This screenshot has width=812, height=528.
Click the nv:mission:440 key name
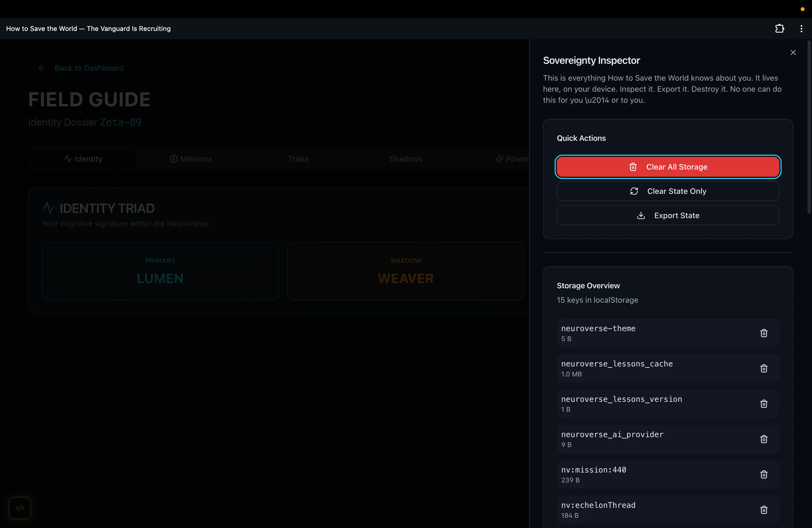(x=594, y=470)
